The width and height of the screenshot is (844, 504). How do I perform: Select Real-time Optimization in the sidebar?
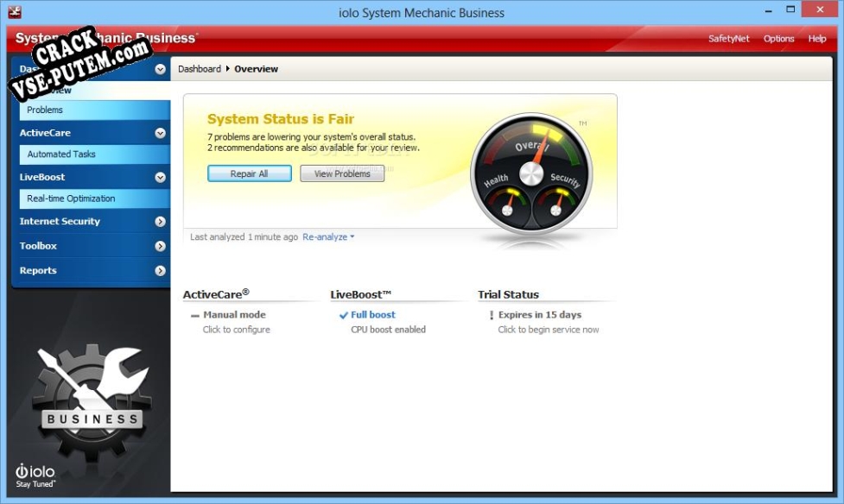95,198
